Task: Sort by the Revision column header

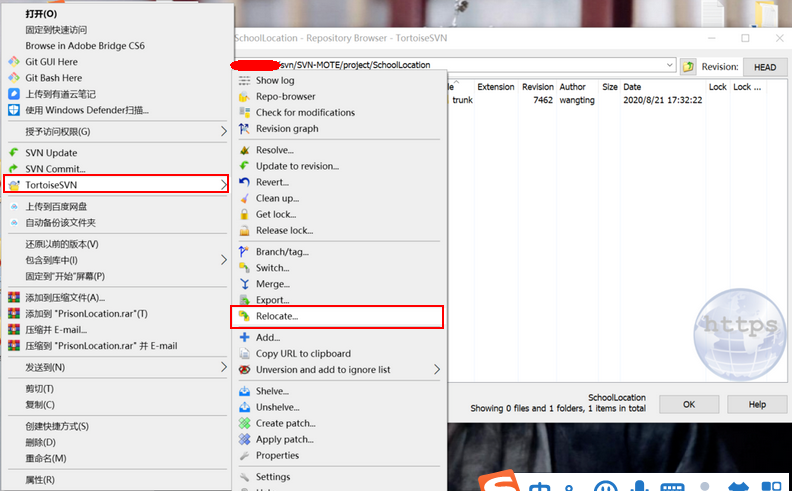Action: click(538, 87)
